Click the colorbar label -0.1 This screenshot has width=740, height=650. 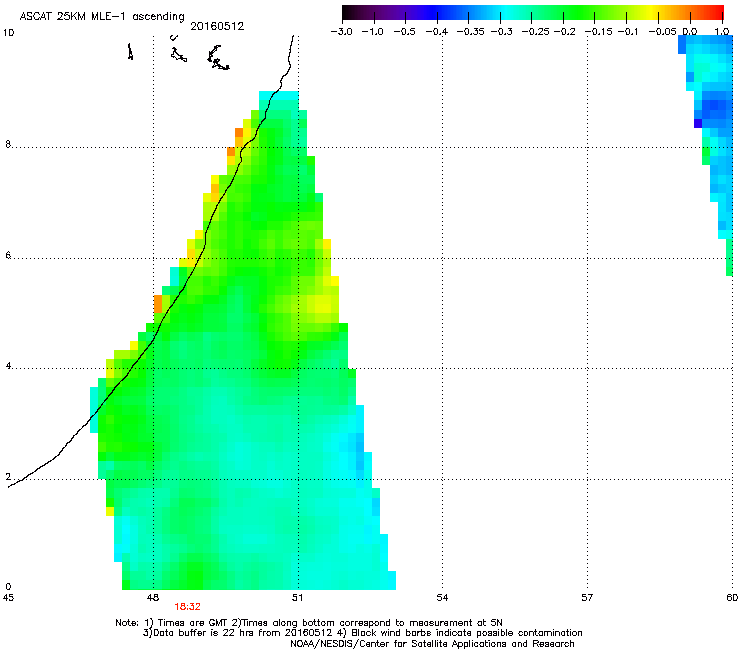pyautogui.click(x=628, y=32)
